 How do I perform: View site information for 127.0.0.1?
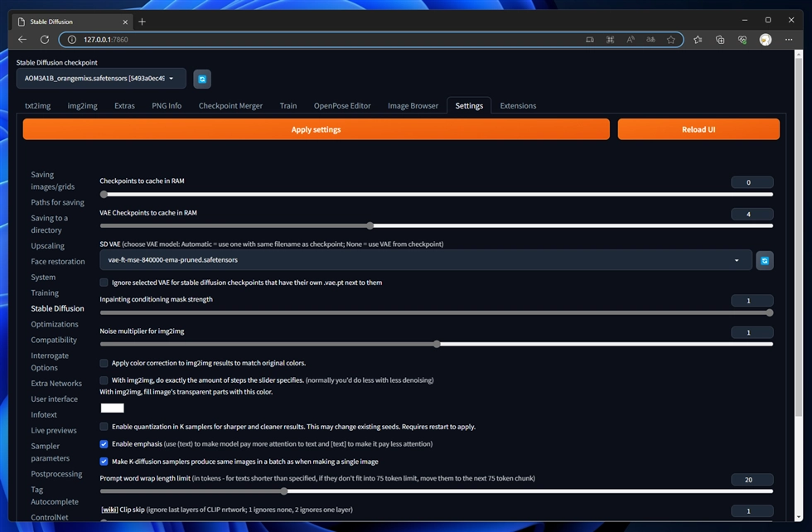click(72, 40)
